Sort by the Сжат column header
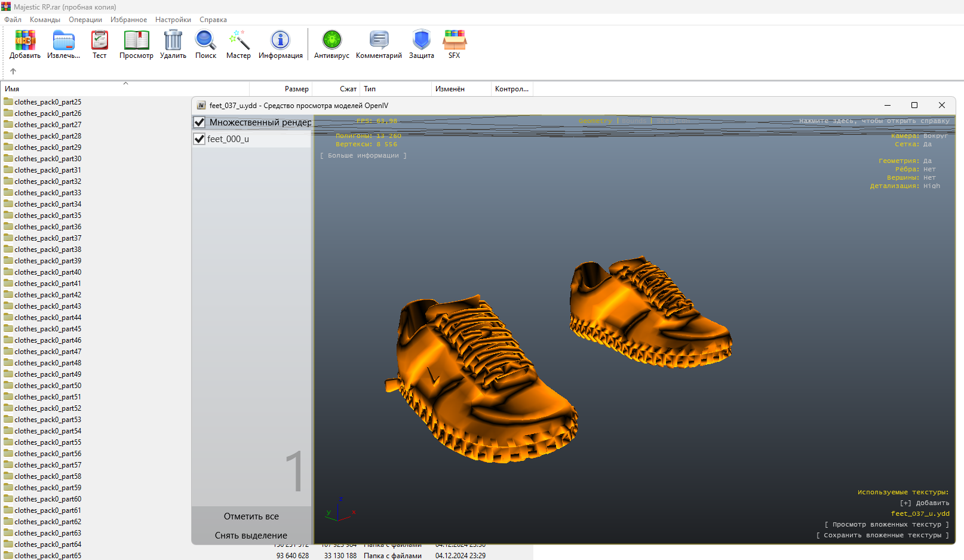This screenshot has height=560, width=964. coord(336,89)
